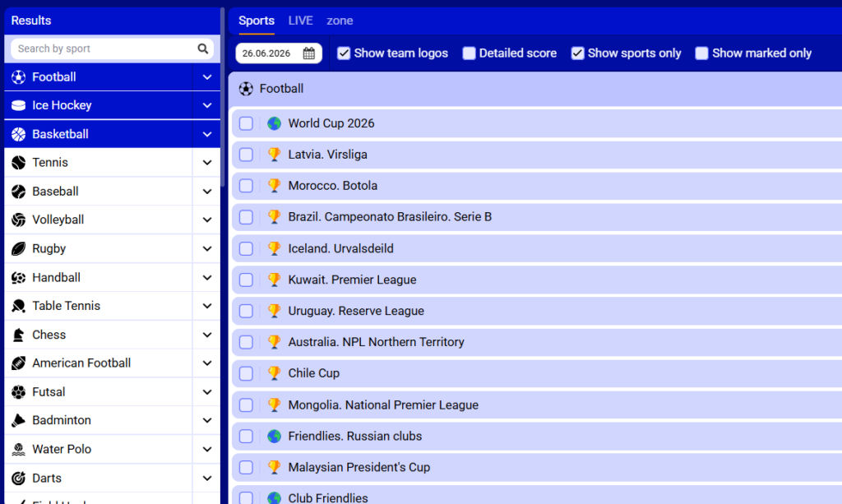The image size is (842, 504).
Task: Click the Baseball icon in sidebar
Action: point(18,192)
